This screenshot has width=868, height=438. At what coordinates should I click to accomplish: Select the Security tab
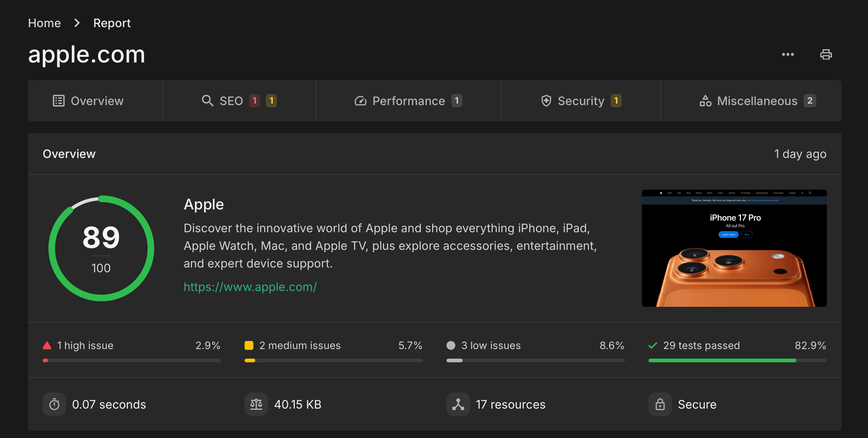click(x=581, y=101)
